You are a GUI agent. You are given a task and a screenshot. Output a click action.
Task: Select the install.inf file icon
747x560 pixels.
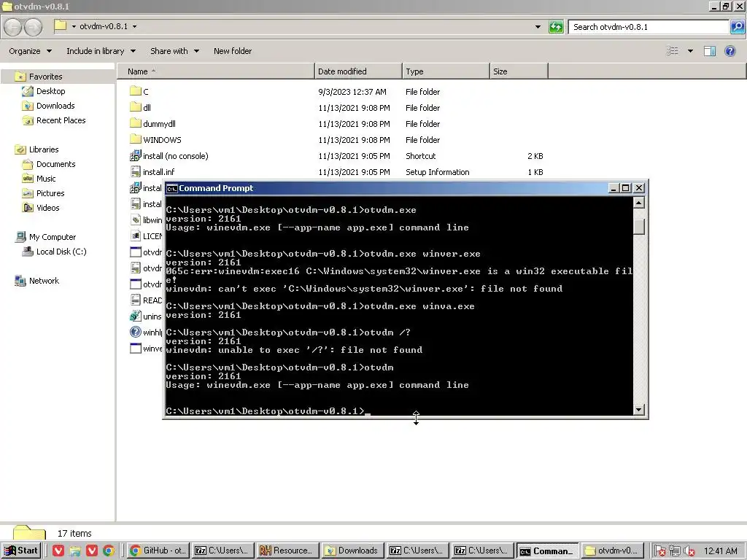(135, 172)
